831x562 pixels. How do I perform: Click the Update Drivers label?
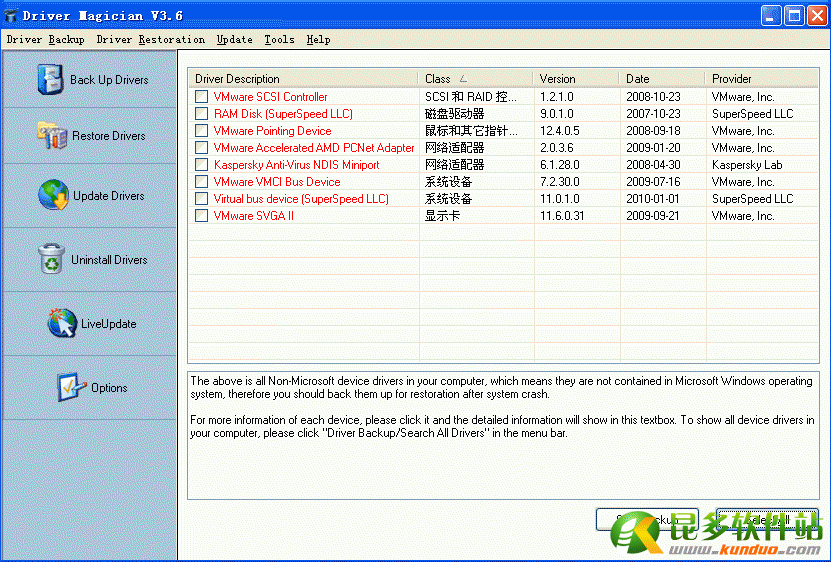tap(109, 196)
